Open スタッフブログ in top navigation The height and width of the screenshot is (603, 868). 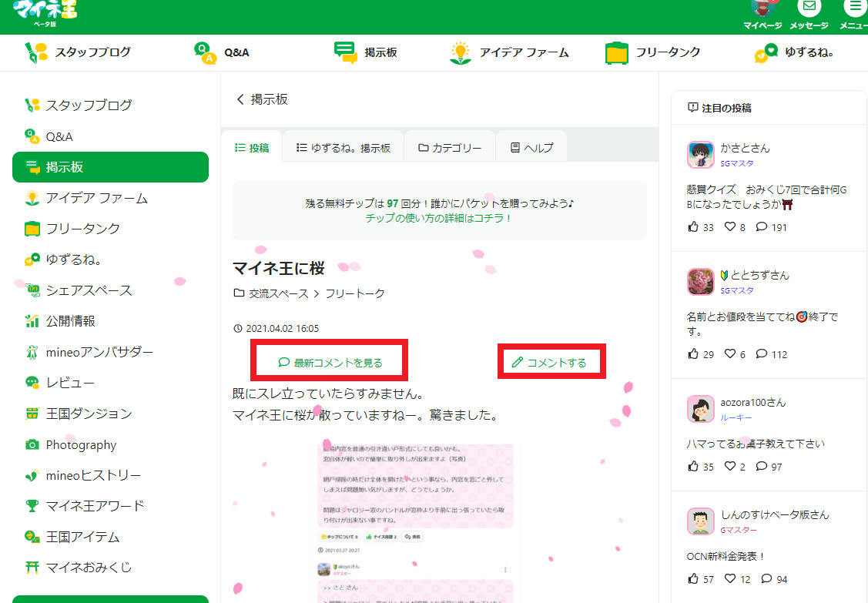[x=78, y=52]
